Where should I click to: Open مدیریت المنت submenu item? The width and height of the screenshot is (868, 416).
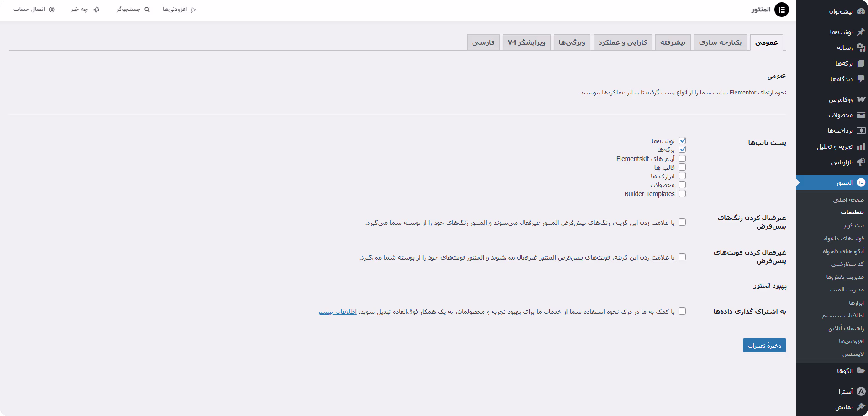pyautogui.click(x=847, y=290)
